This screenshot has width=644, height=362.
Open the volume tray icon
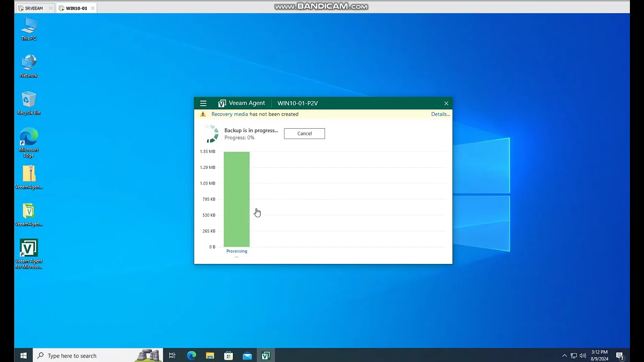pos(583,356)
